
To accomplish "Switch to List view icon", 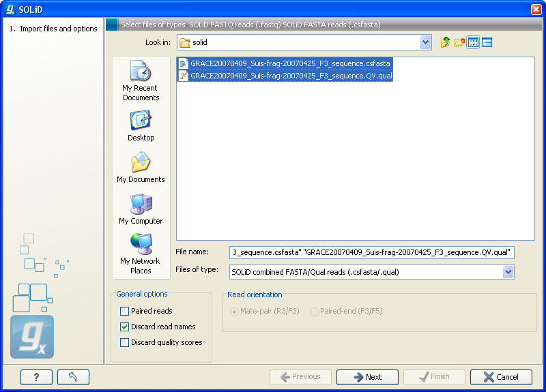I will [473, 42].
